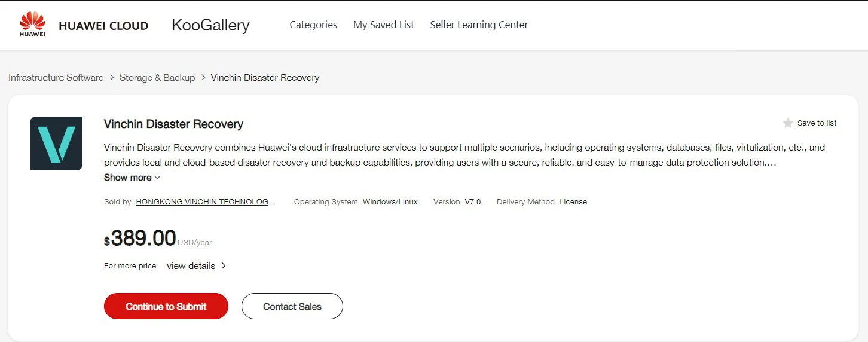Go to KooGallery home
The width and height of the screenshot is (868, 342).
[x=210, y=25]
